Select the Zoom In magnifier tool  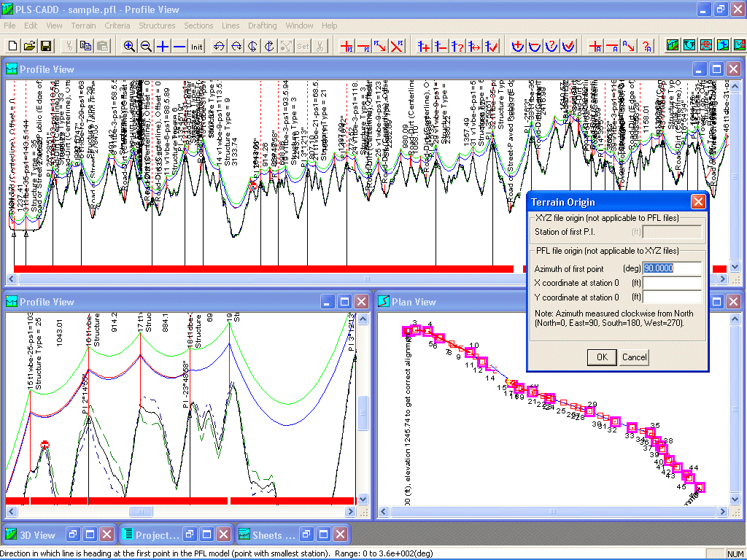129,46
